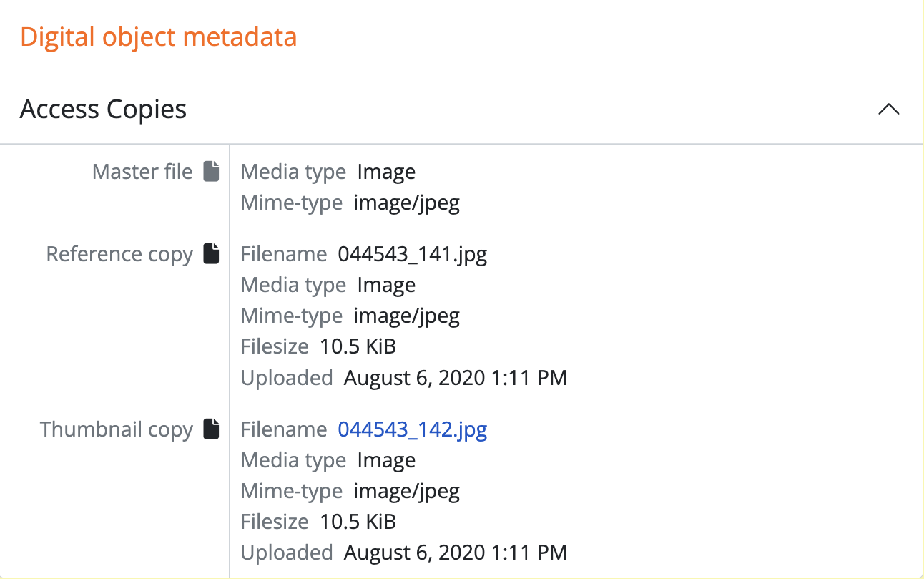Select the Master file row label
This screenshot has width=924, height=579.
pyautogui.click(x=142, y=172)
